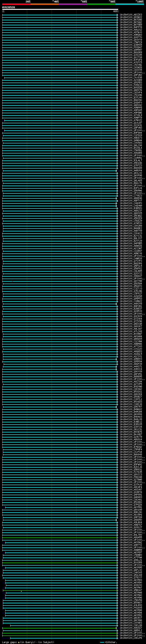Select the UniRef100_A9NPP8 hit label
Image resolution: width=146 pixels, height=644 pixels.
pyautogui.click(x=131, y=108)
